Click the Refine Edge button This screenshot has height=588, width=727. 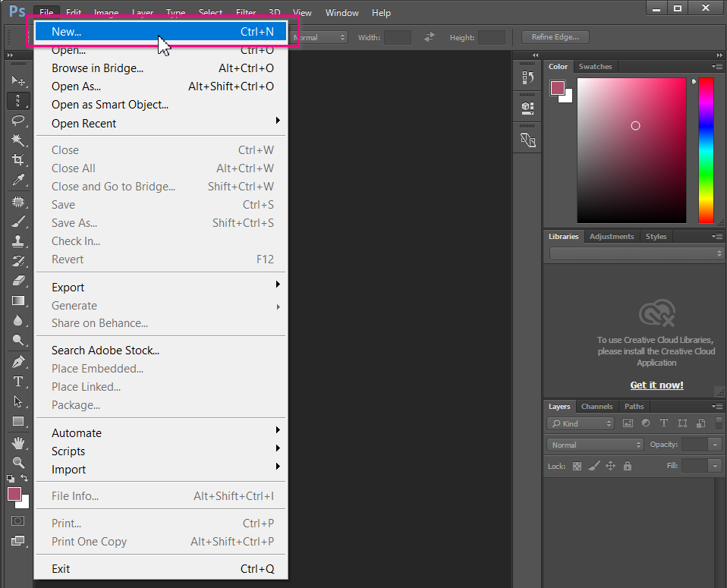coord(555,36)
